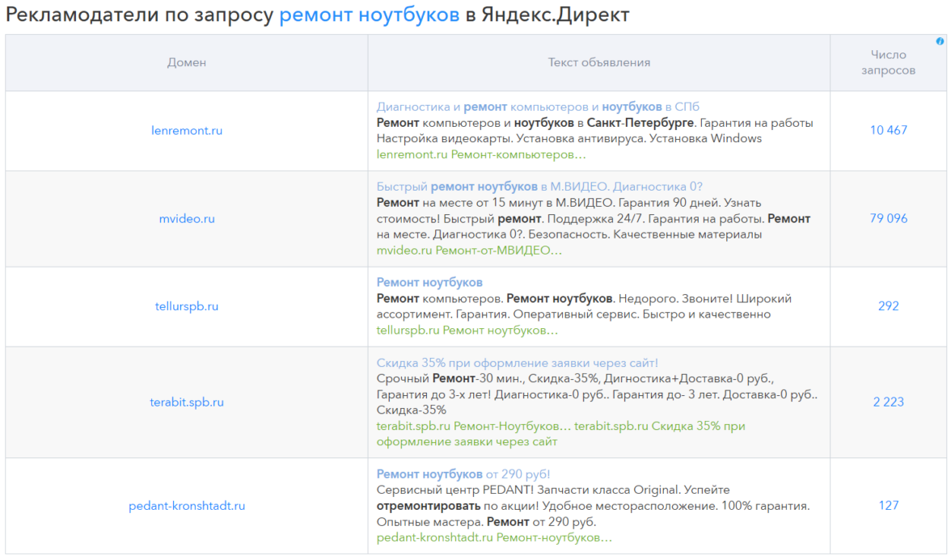Click query count 127 for pedant-kronshtadt.ru
The height and width of the screenshot is (560, 951).
coord(889,506)
